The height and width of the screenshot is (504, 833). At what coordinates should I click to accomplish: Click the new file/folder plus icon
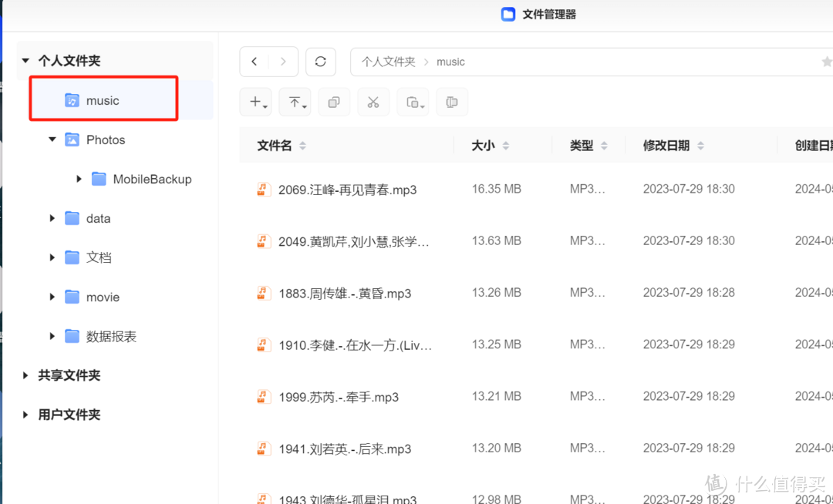tap(255, 102)
